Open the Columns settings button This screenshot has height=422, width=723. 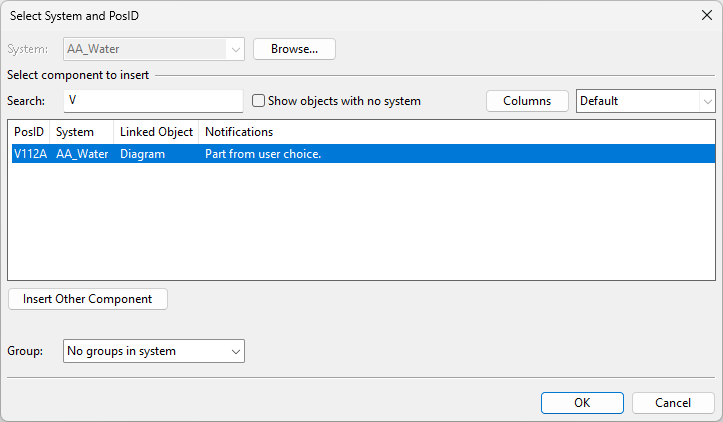click(527, 101)
